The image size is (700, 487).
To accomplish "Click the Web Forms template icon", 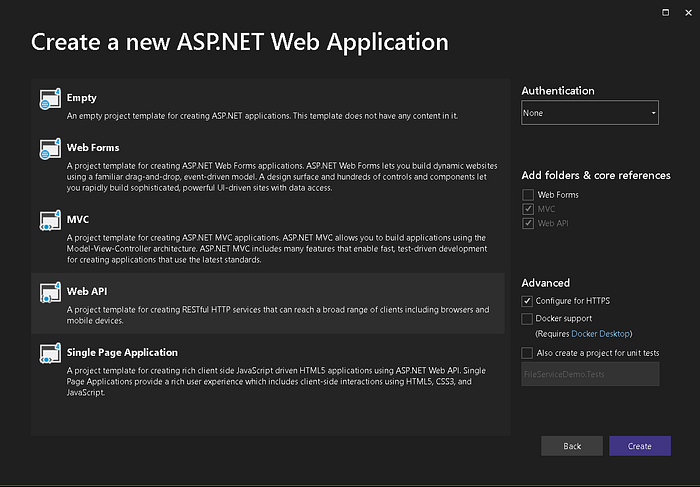I will pos(50,149).
